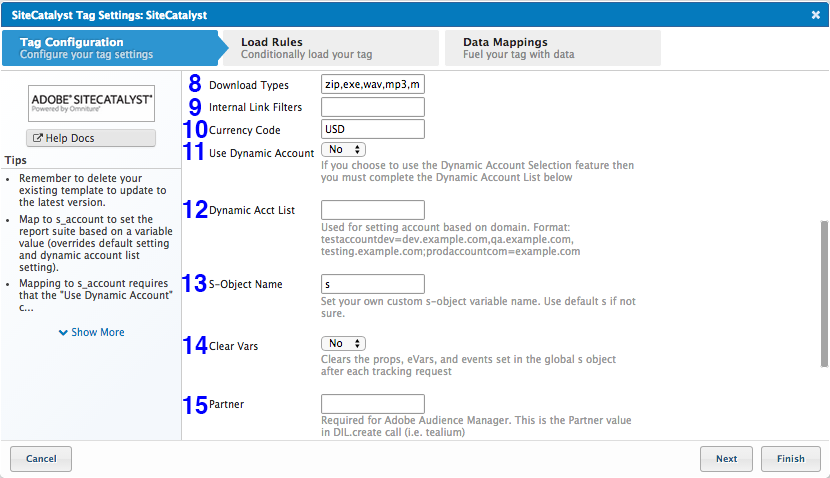Click the Adobe SiteCatalyst logo
The image size is (830, 478).
(x=91, y=103)
